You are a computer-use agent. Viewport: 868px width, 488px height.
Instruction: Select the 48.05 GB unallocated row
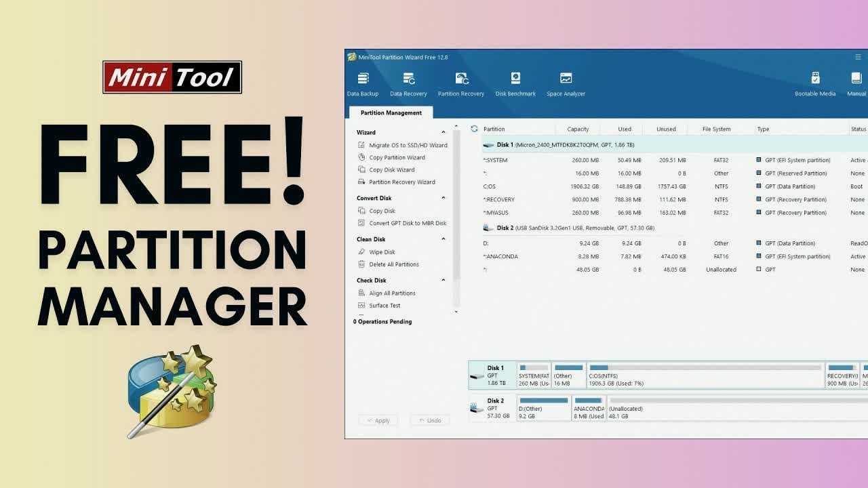(675, 270)
